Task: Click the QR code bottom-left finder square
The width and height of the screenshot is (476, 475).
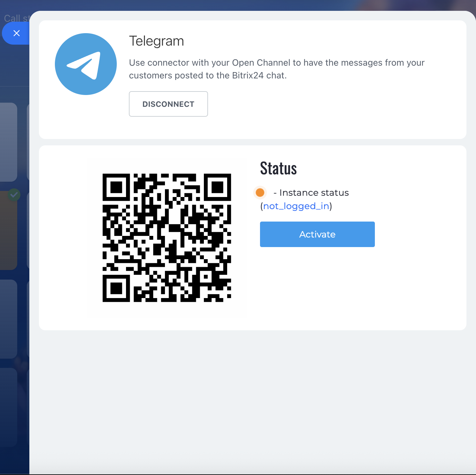Action: pos(116,288)
